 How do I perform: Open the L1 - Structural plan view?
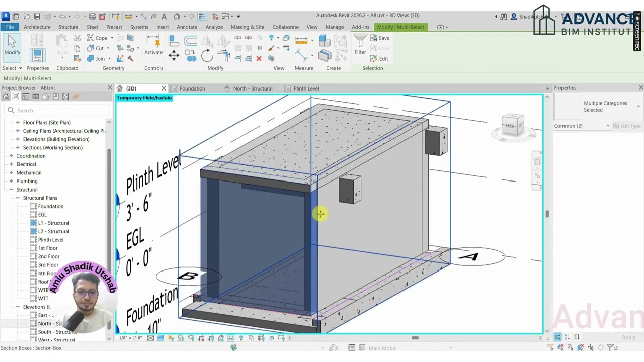53,223
